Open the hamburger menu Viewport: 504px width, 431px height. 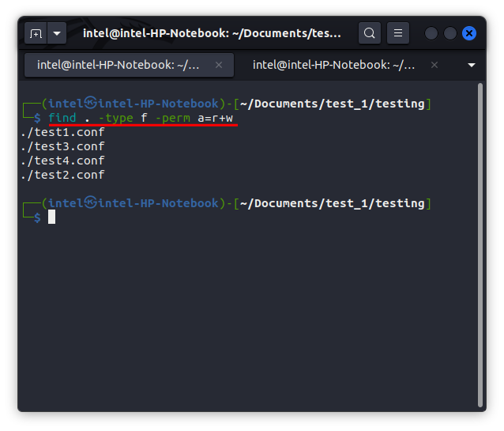tap(398, 33)
